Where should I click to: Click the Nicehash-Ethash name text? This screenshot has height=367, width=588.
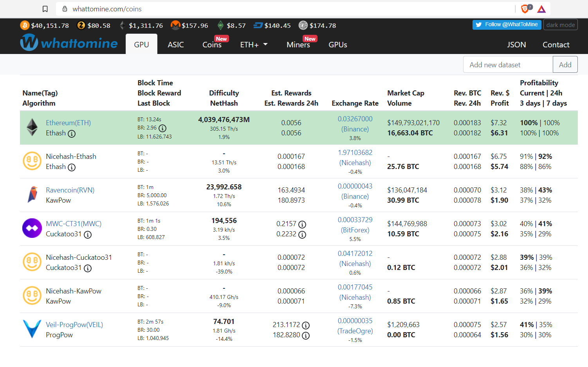[x=71, y=157]
